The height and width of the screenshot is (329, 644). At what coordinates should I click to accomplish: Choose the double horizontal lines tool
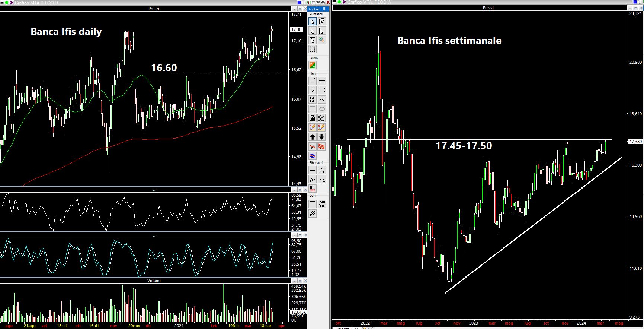[322, 90]
